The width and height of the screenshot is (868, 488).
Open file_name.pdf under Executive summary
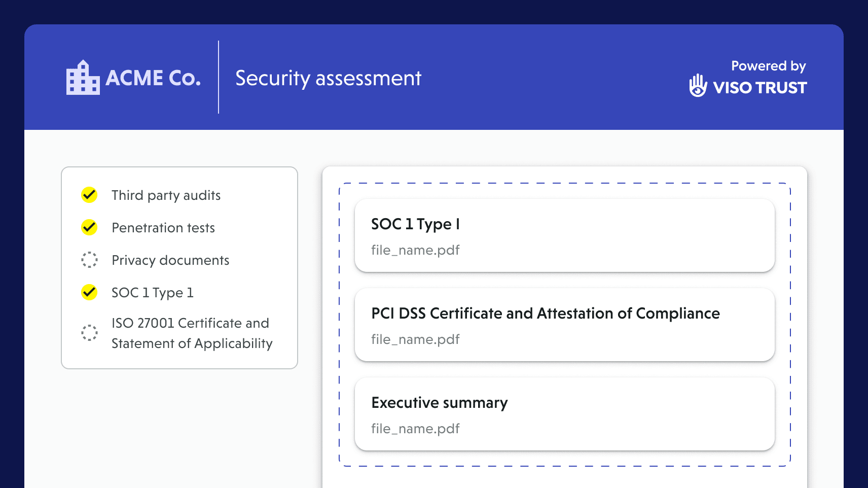(415, 429)
